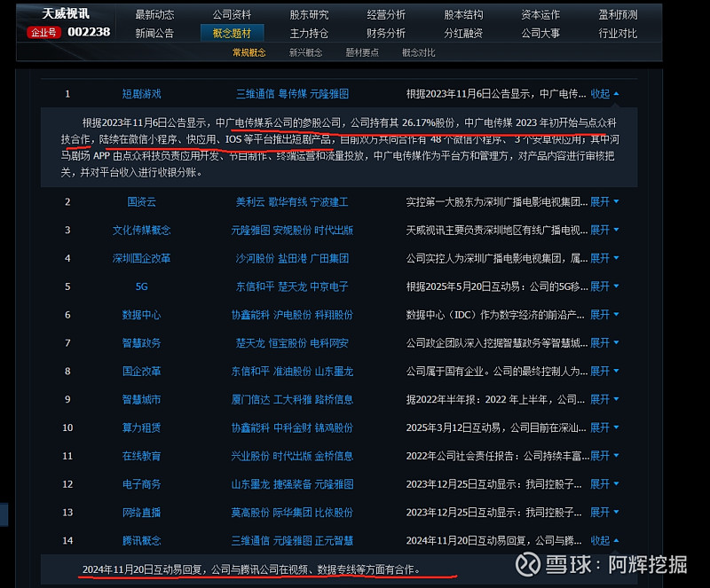Open the 5G concept link
Screen dimensions: 710x588
tap(142, 286)
